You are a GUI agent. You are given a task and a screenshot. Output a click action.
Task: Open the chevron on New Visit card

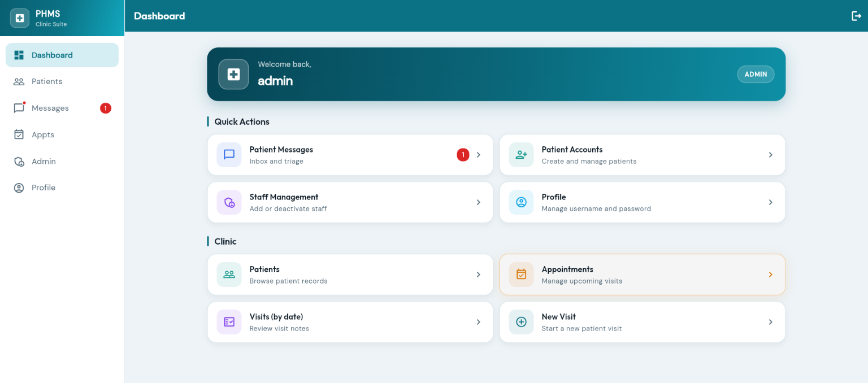[x=770, y=322]
